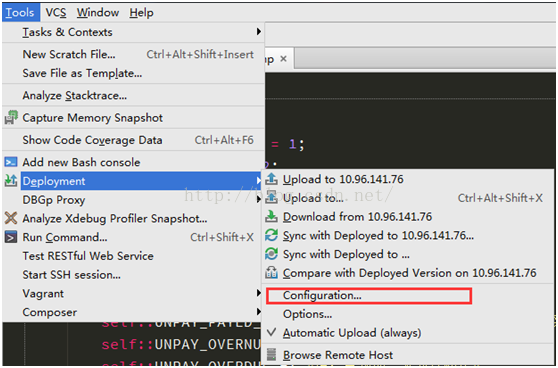Close the open editor tab

(x=283, y=59)
